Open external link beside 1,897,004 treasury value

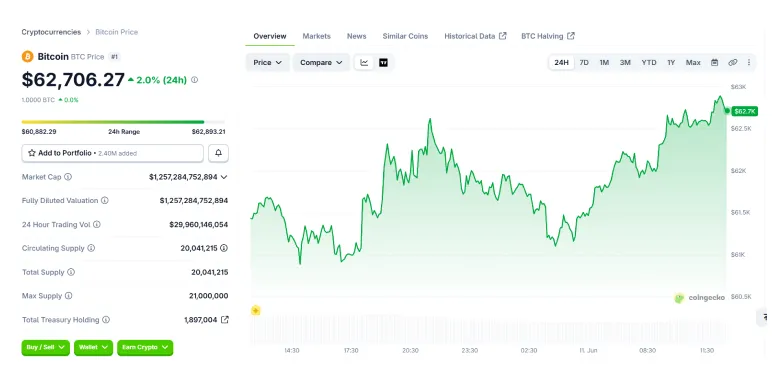coord(225,320)
